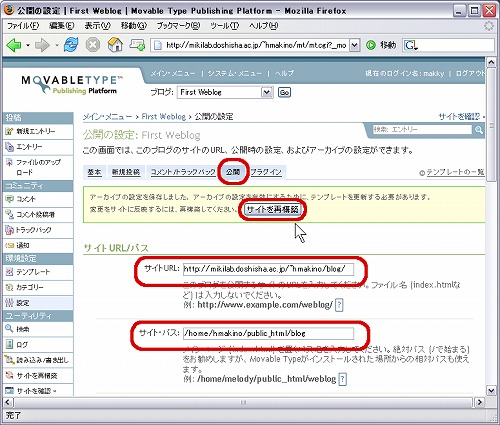This screenshot has width=500, height=425.
Task: Click the サイトを再構築 button in notice
Action: click(x=273, y=209)
